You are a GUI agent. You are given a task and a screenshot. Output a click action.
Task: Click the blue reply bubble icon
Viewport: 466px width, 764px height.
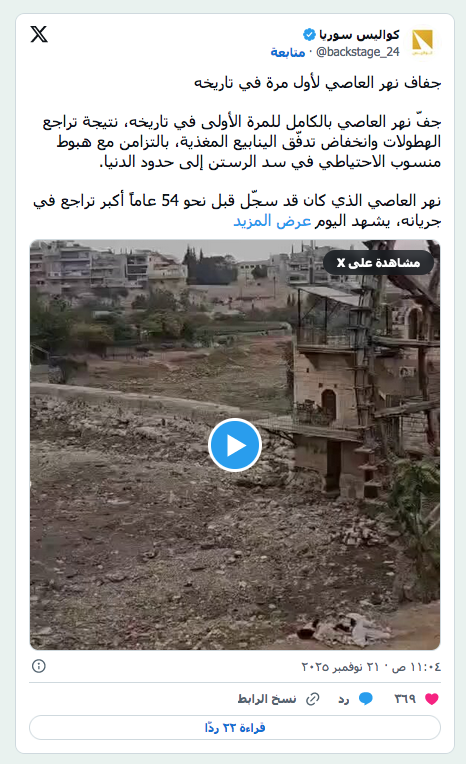(366, 699)
